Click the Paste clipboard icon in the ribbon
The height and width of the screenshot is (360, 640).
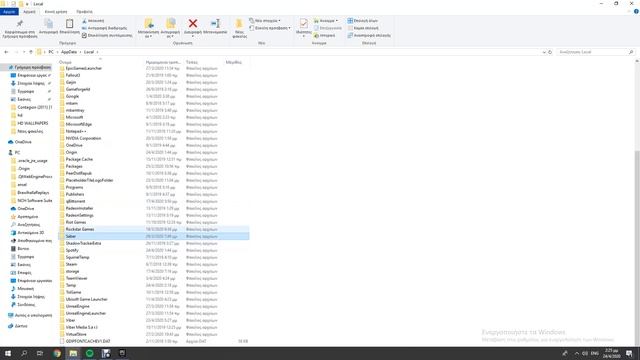pyautogui.click(x=70, y=24)
